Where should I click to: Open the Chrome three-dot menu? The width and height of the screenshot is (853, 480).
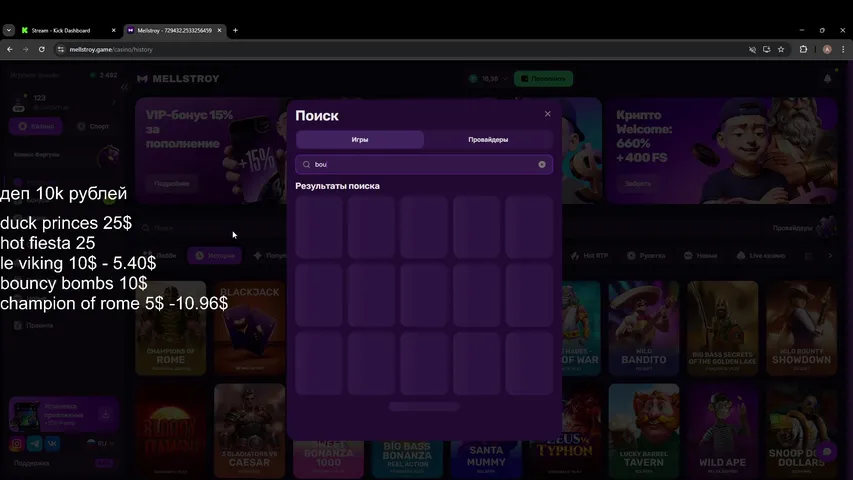click(x=843, y=50)
